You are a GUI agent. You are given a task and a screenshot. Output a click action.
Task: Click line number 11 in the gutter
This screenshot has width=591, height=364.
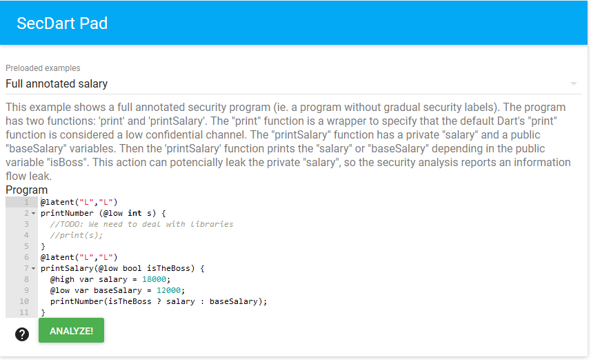[x=24, y=313]
